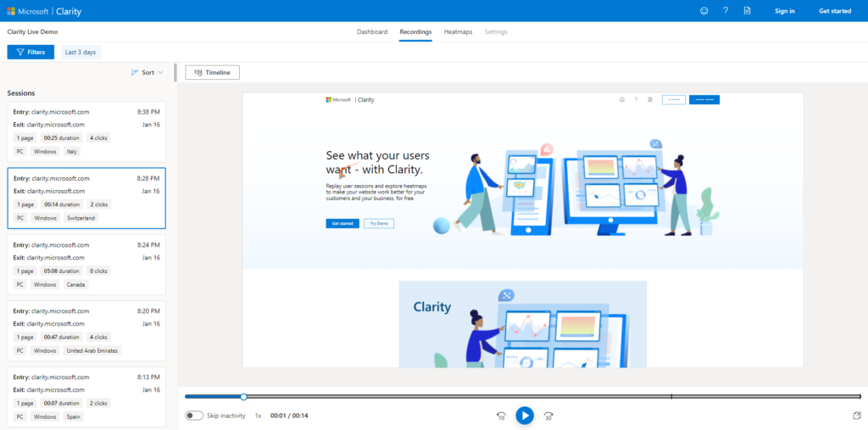Click the Microsoft logo in top bar
This screenshot has height=430, width=868.
click(x=11, y=10)
